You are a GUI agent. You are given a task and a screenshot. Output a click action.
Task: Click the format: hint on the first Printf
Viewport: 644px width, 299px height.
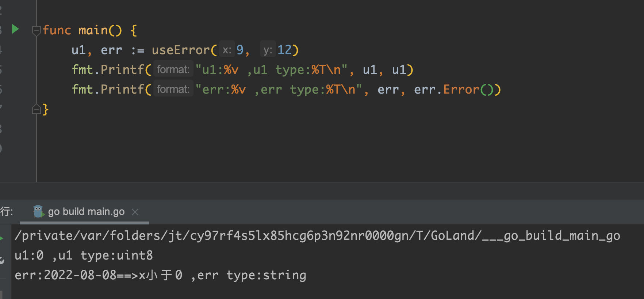coord(173,69)
